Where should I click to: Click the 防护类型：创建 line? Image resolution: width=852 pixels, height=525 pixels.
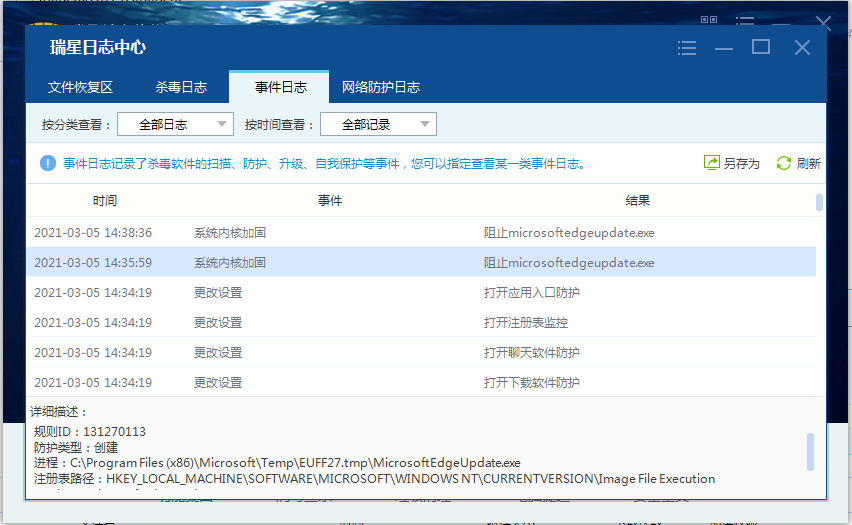click(76, 447)
